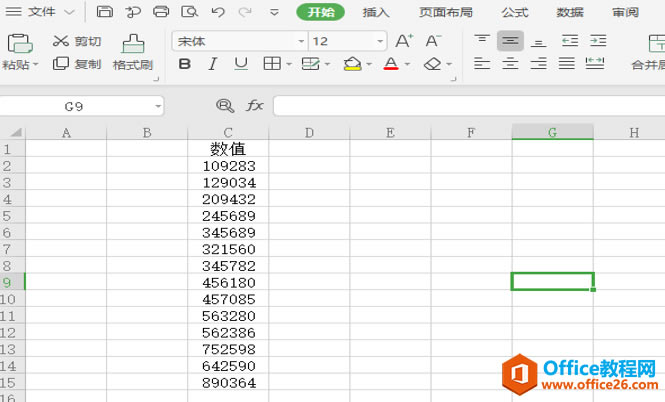Click the formula bar input field
This screenshot has height=402, width=665.
pos(469,106)
